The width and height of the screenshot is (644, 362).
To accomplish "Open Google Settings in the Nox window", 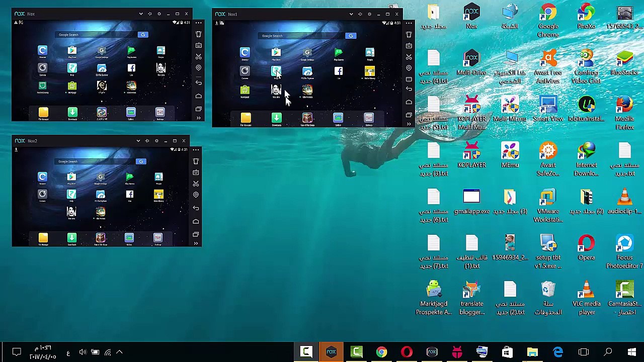I will [x=102, y=50].
